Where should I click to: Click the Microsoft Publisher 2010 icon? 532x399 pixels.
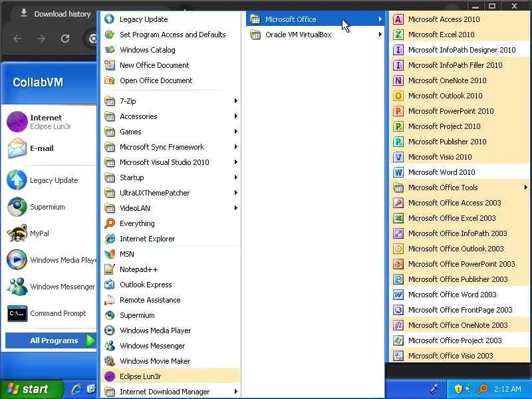(398, 142)
